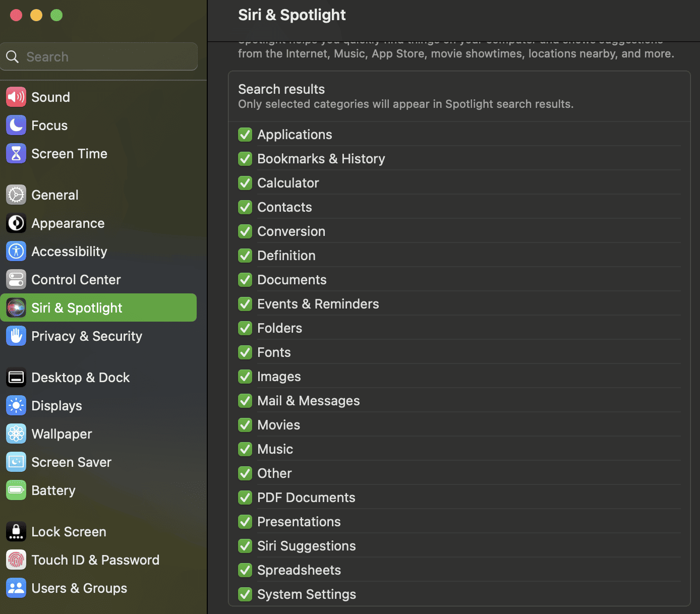Viewport: 700px width, 614px height.
Task: Uncheck the PDF Documents category
Action: coord(245,498)
